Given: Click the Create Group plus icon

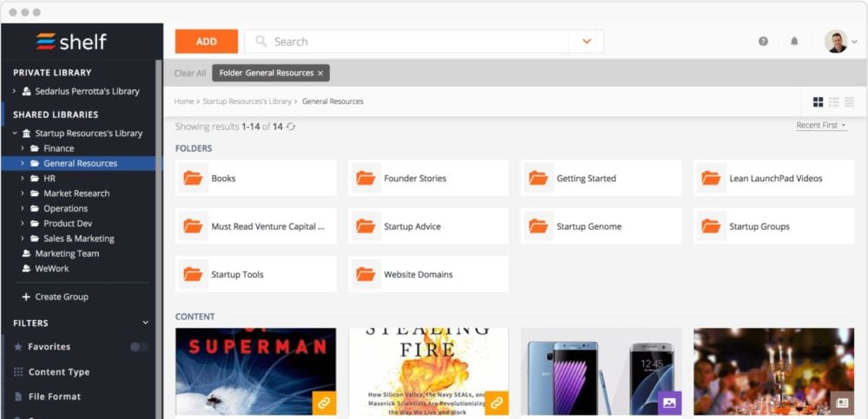Looking at the screenshot, I should click(26, 297).
